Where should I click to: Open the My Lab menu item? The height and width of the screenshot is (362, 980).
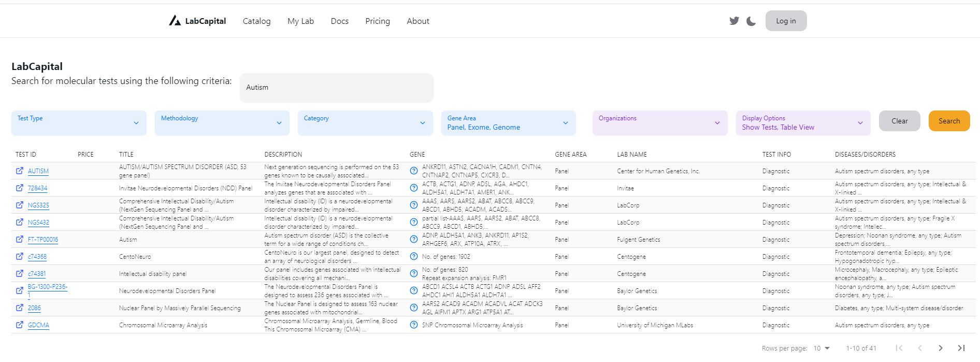pyautogui.click(x=301, y=21)
